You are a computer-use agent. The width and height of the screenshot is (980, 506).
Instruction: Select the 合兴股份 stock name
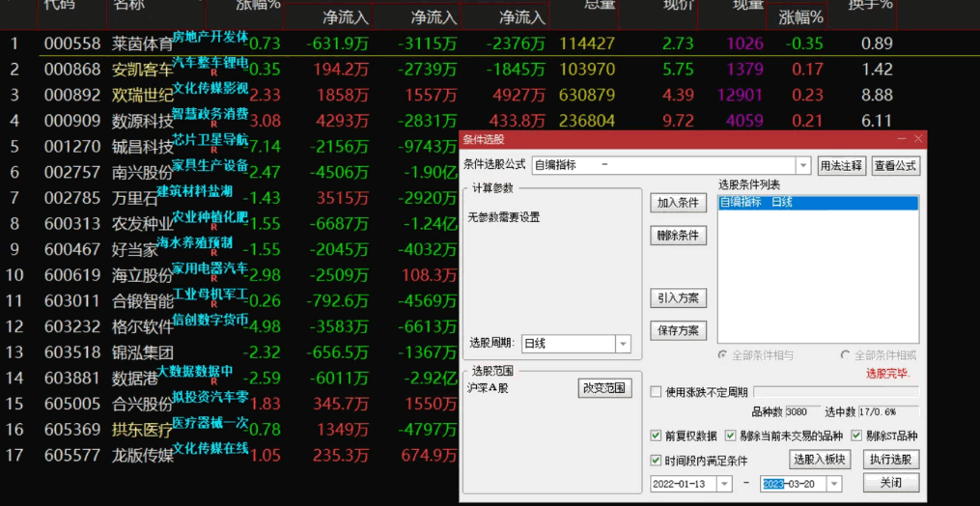click(143, 404)
